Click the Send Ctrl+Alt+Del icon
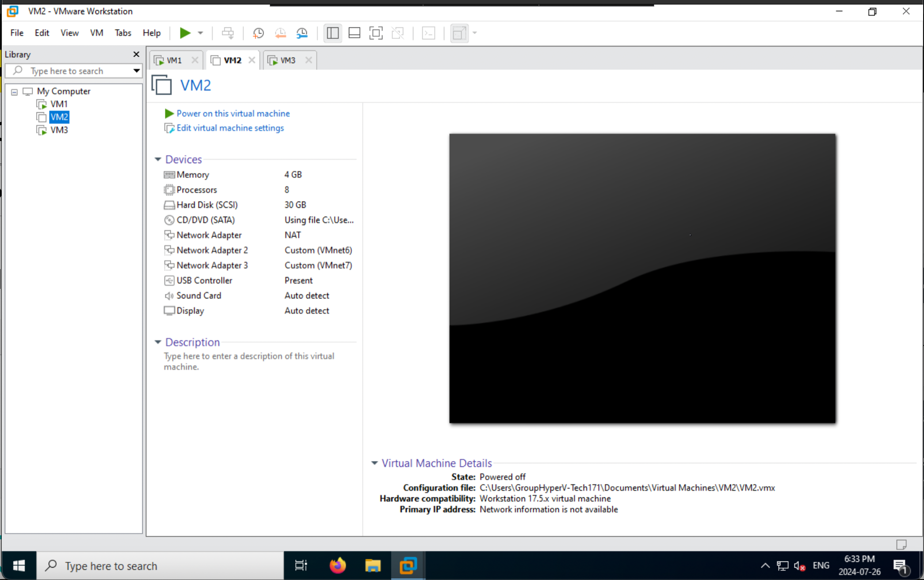Viewport: 924px width, 580px height. click(x=228, y=33)
